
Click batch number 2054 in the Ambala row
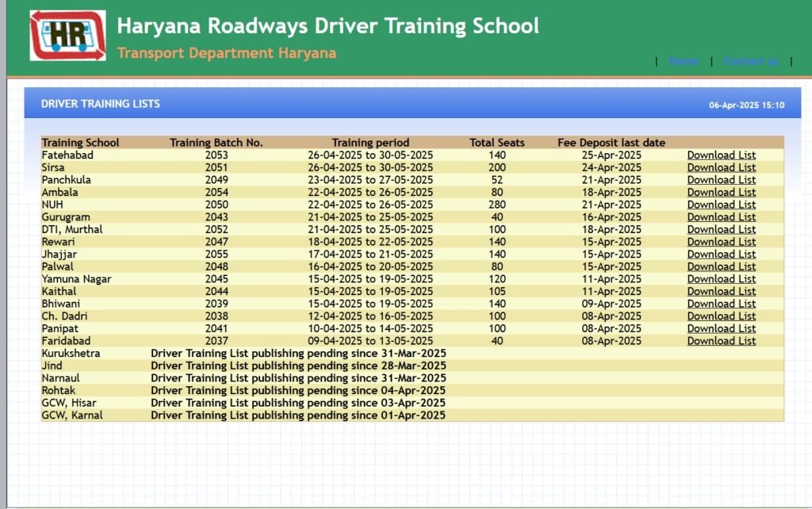pos(216,192)
